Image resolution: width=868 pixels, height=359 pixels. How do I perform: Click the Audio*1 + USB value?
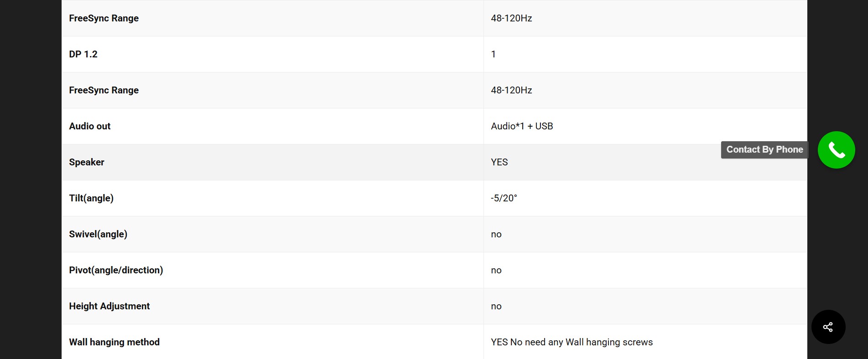point(522,126)
